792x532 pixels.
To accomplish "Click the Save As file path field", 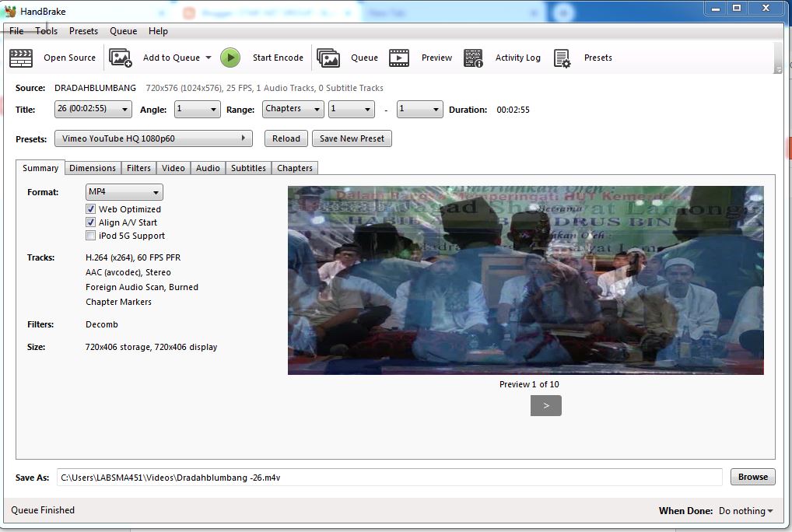I will click(x=390, y=477).
